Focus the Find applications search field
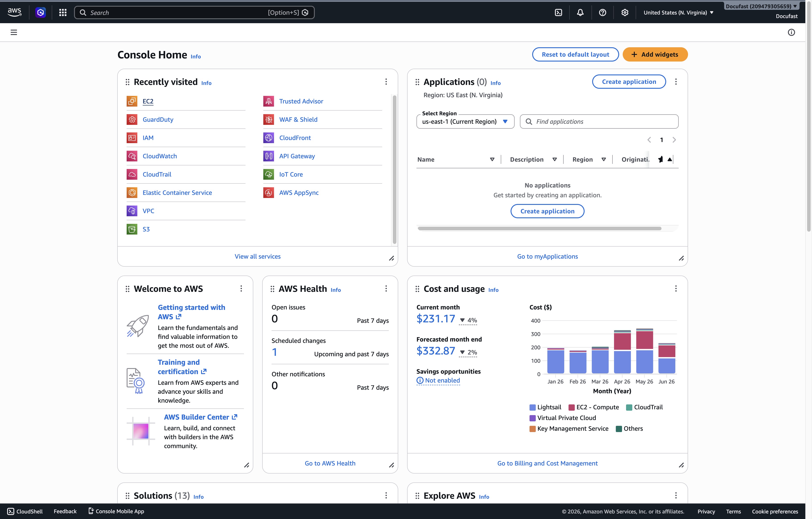Screen dimensions: 812x519 pos(599,122)
